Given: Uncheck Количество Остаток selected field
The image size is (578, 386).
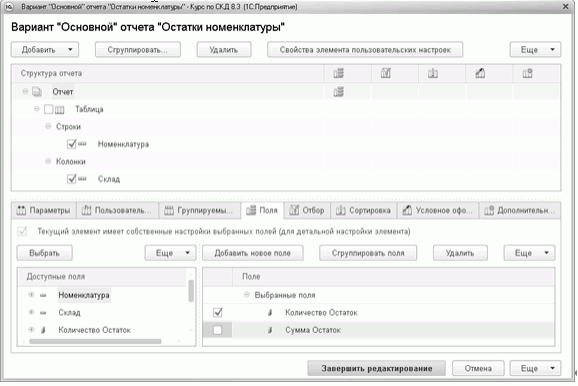Looking at the screenshot, I should [217, 313].
